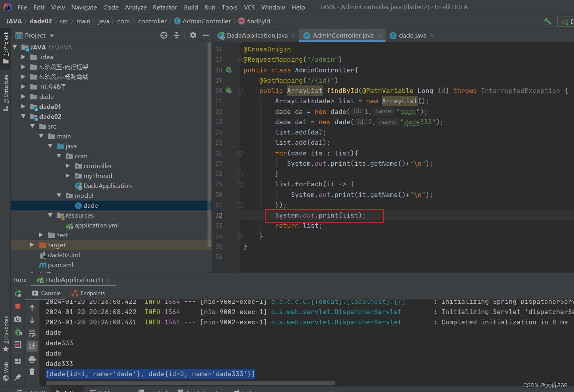Click the highlighted console output line
This screenshot has width=574, height=392.
(x=150, y=374)
